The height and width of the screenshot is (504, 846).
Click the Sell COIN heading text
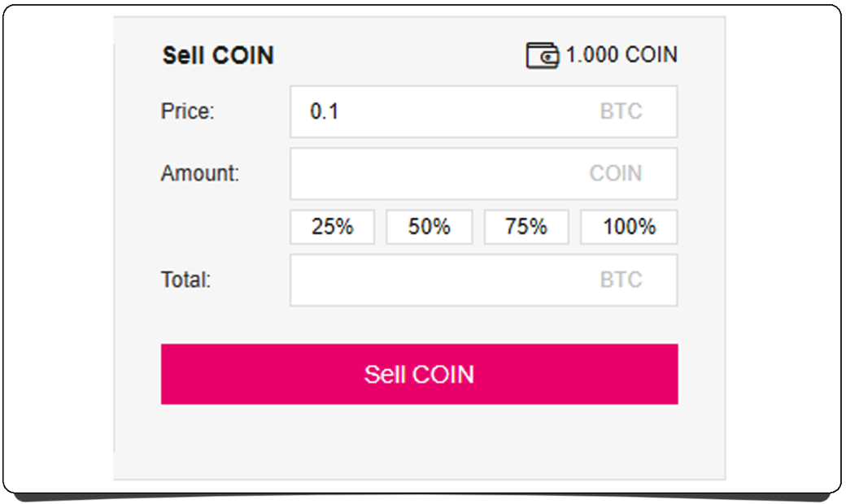tap(218, 55)
